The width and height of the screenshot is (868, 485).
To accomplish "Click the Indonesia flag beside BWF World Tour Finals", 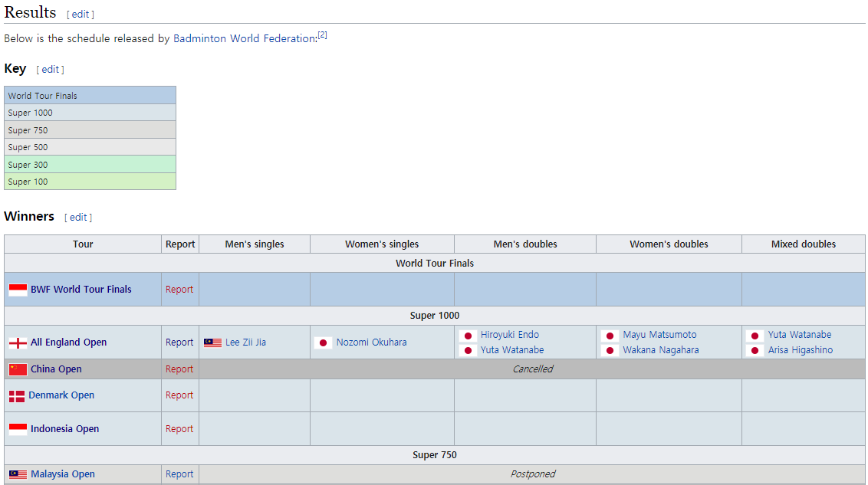I will point(18,290).
